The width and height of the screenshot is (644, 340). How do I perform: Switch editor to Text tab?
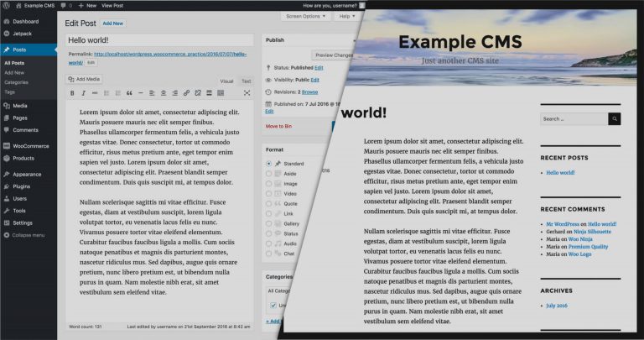click(x=246, y=81)
